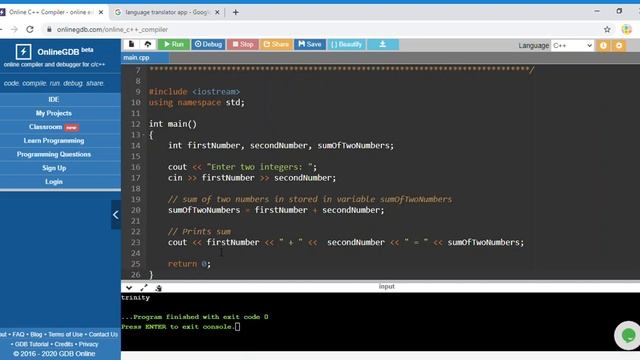Click the '// Prints sum' comment line
Viewport: 640px width, 360px height.
(199, 232)
